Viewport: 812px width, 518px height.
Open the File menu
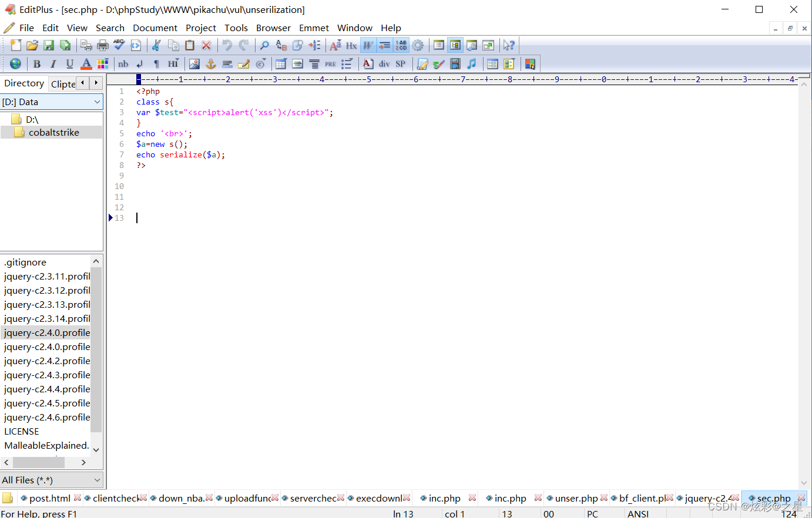click(26, 28)
